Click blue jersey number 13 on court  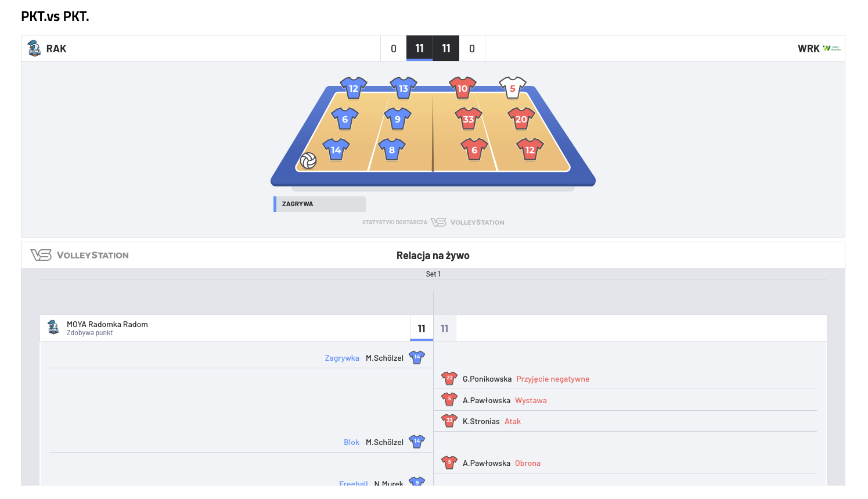pos(403,88)
